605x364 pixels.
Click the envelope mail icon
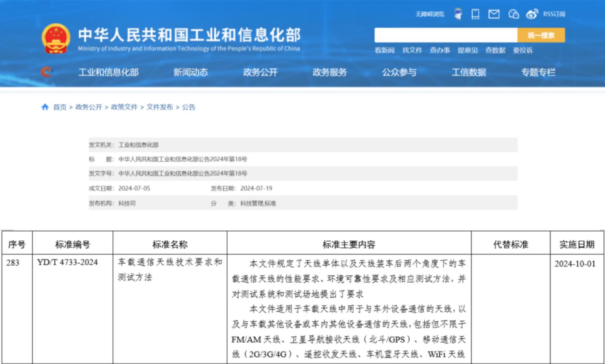(x=494, y=14)
